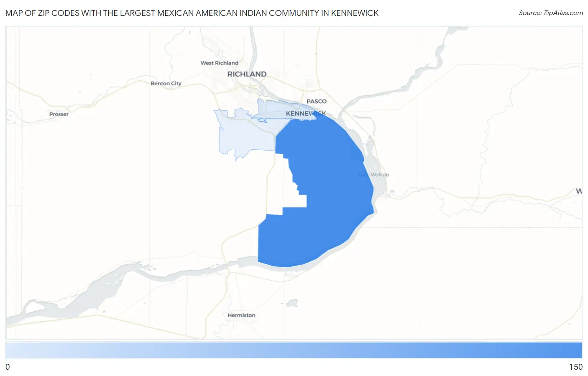Screen dimensions: 588x376
Task: Click the Prosser town label
Action: (x=59, y=114)
